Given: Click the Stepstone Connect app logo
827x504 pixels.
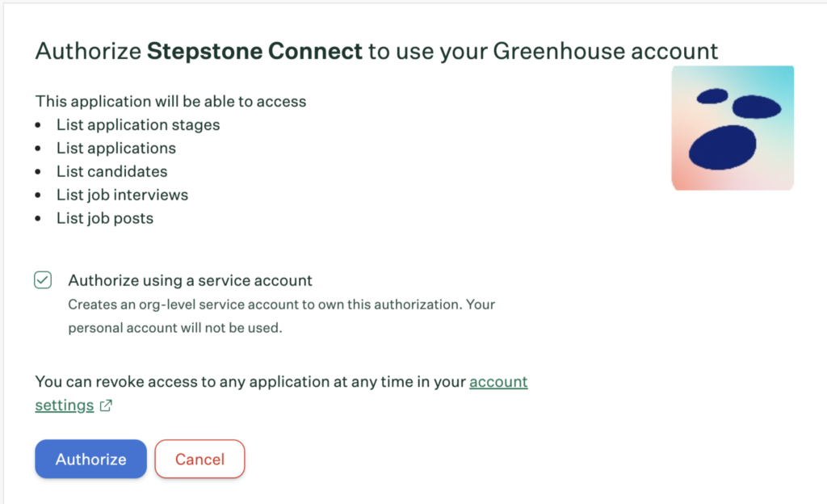Looking at the screenshot, I should [x=733, y=128].
